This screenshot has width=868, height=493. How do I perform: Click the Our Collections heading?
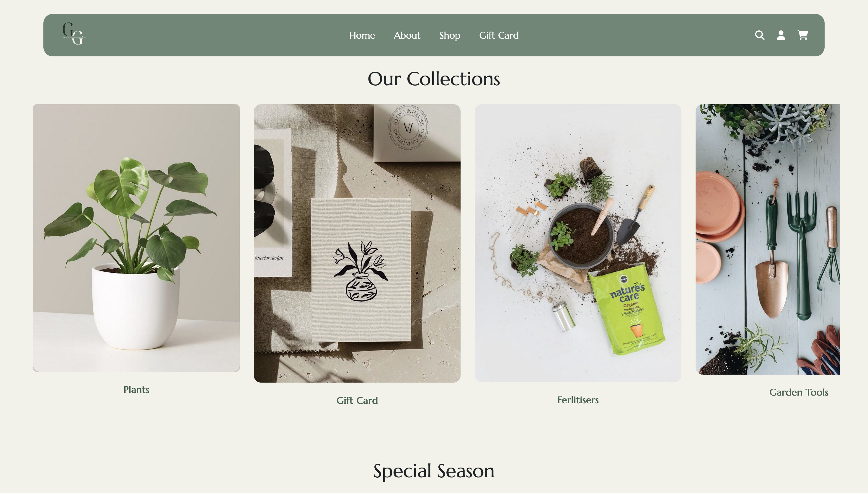(x=434, y=79)
